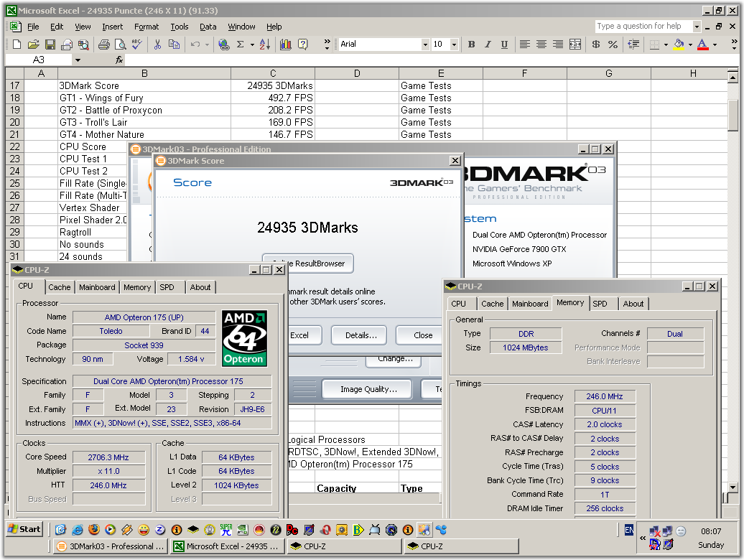This screenshot has width=744, height=560.
Task: Click the Type a question for help field
Action: [x=644, y=27]
